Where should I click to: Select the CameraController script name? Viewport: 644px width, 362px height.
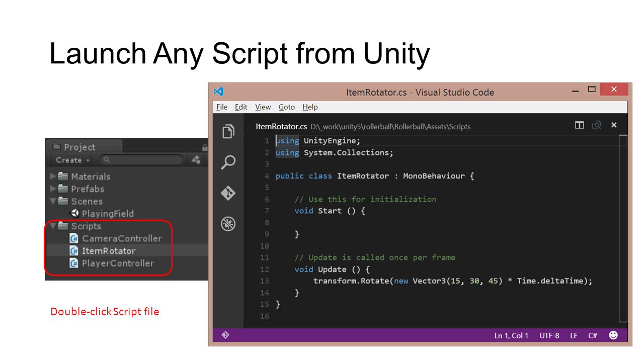(122, 238)
